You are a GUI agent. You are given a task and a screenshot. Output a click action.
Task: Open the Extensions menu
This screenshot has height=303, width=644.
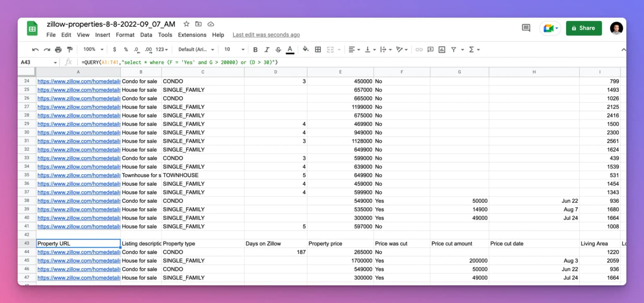tap(192, 35)
